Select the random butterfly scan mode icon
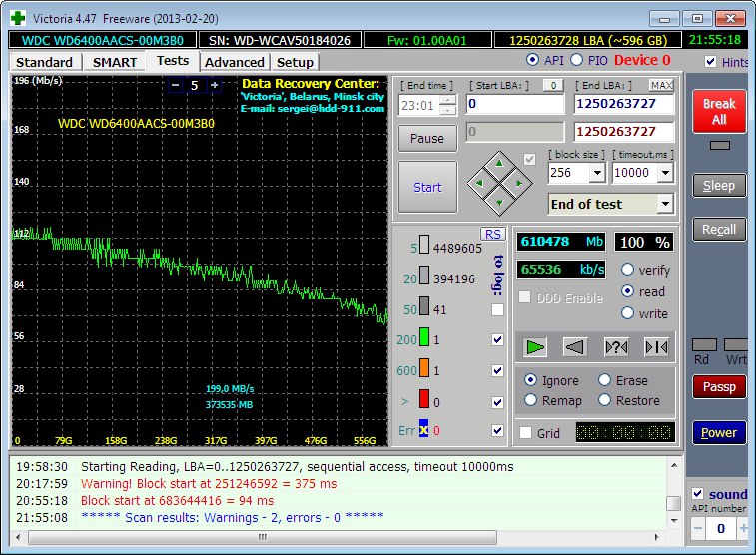 [616, 347]
